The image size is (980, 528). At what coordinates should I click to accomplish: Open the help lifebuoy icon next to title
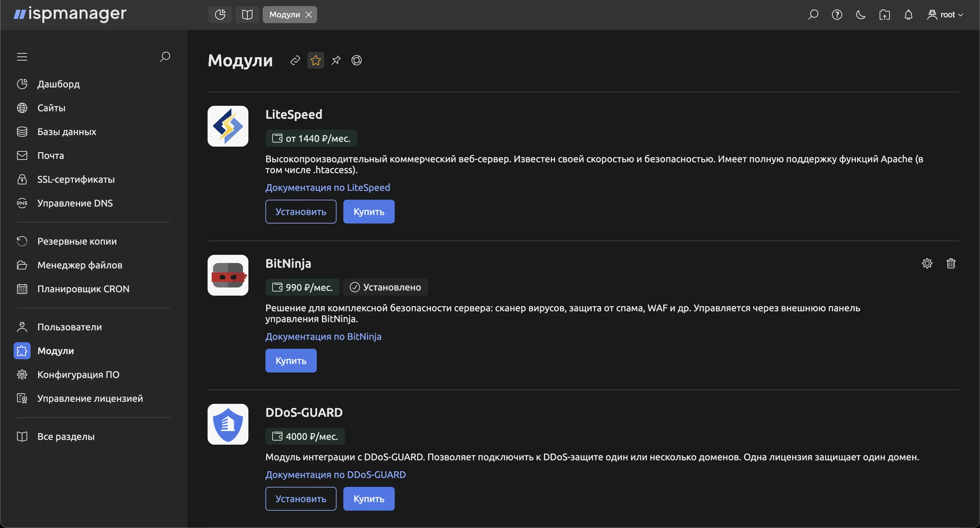pos(357,60)
